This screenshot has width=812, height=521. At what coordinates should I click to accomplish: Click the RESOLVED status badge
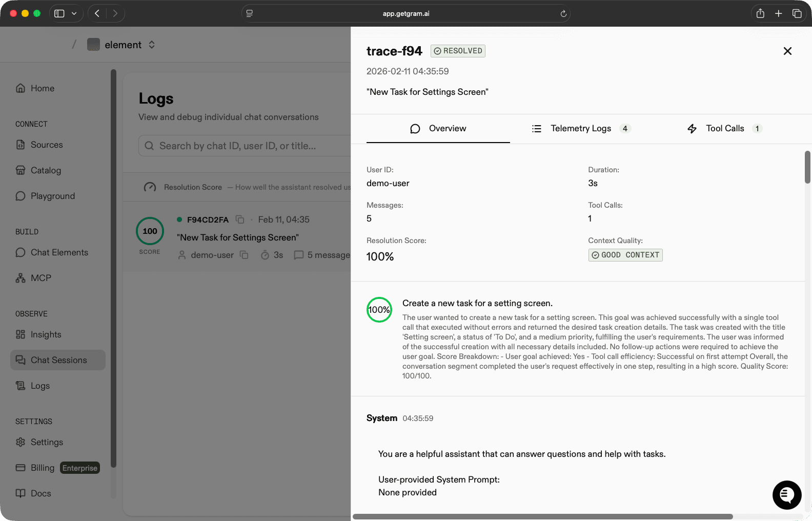point(458,51)
